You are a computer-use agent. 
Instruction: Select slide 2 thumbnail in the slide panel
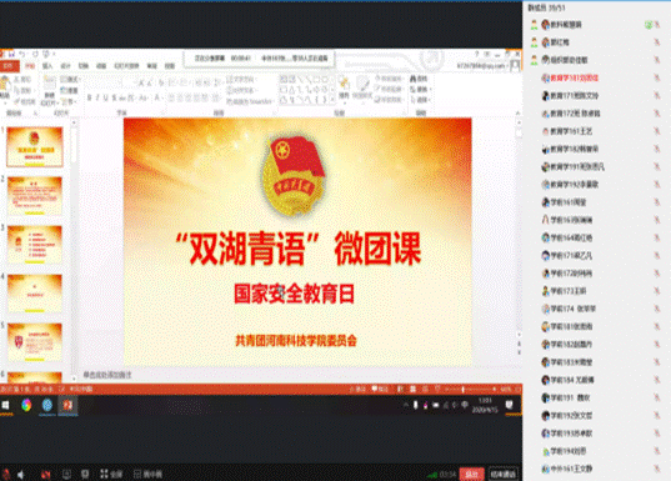pyautogui.click(x=35, y=196)
